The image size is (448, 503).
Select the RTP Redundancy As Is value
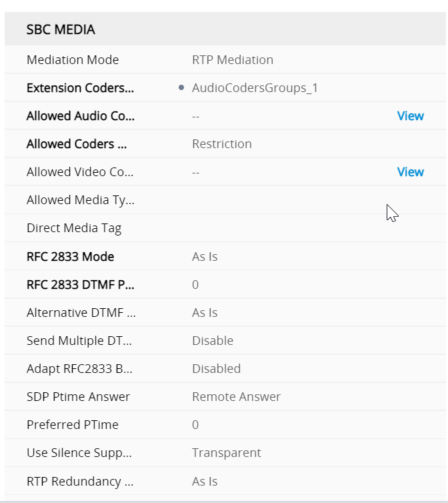[x=205, y=482]
